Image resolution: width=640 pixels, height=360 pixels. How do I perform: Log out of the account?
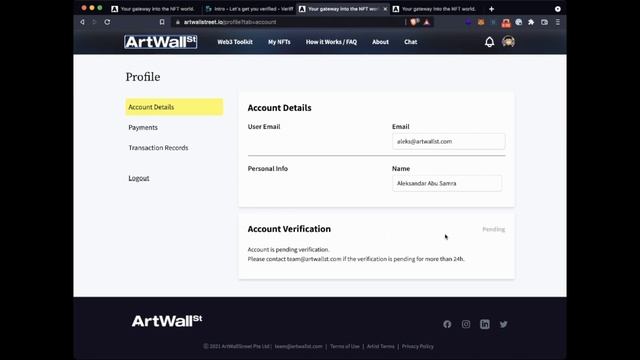[x=139, y=178]
